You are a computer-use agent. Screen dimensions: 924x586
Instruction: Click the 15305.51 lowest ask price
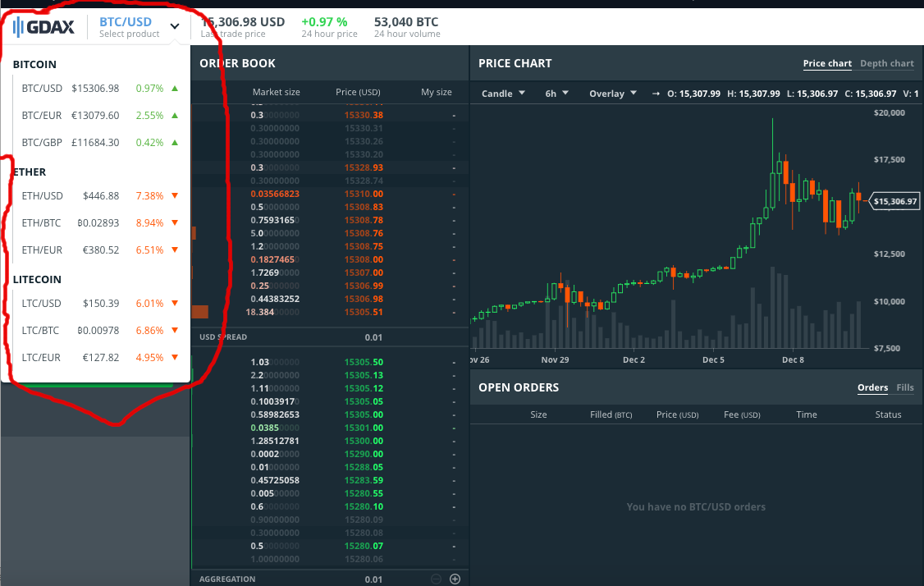[364, 312]
